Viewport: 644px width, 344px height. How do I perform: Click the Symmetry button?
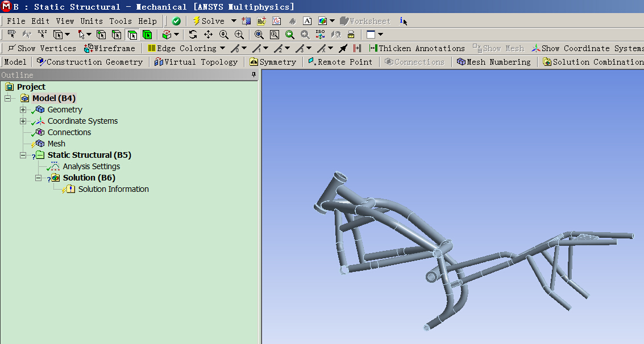273,62
